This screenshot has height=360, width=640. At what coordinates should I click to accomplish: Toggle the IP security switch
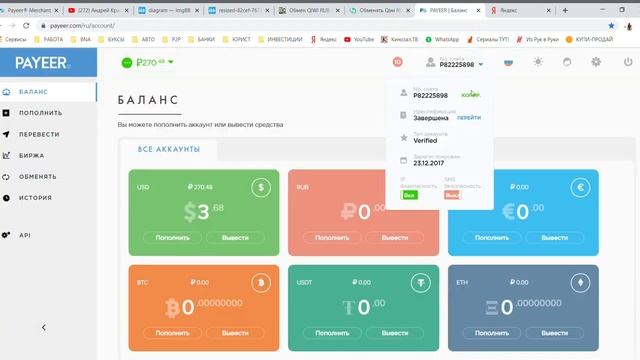[409, 195]
